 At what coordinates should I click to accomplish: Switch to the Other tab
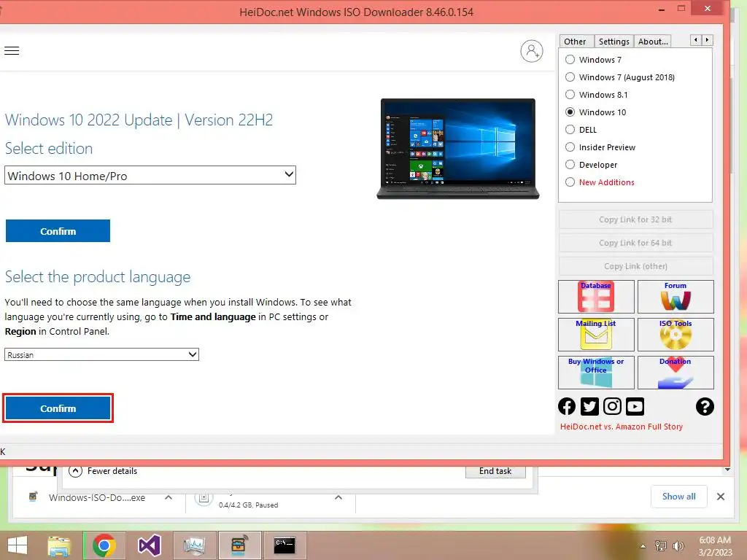coord(575,42)
